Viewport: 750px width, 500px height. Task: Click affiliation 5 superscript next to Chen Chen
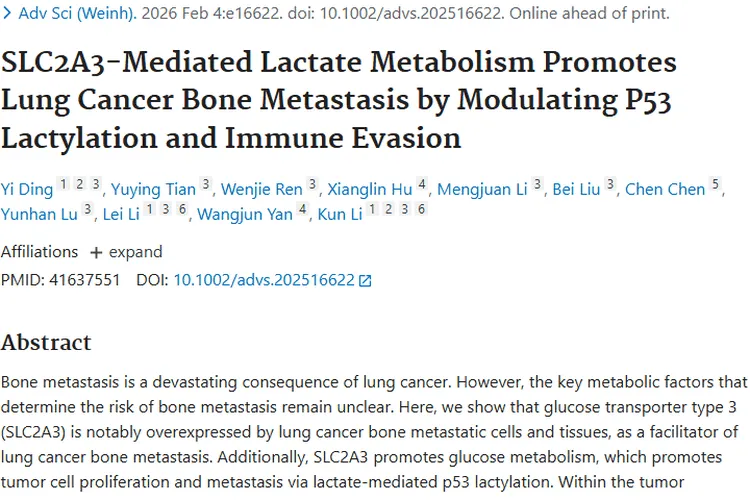tap(715, 185)
